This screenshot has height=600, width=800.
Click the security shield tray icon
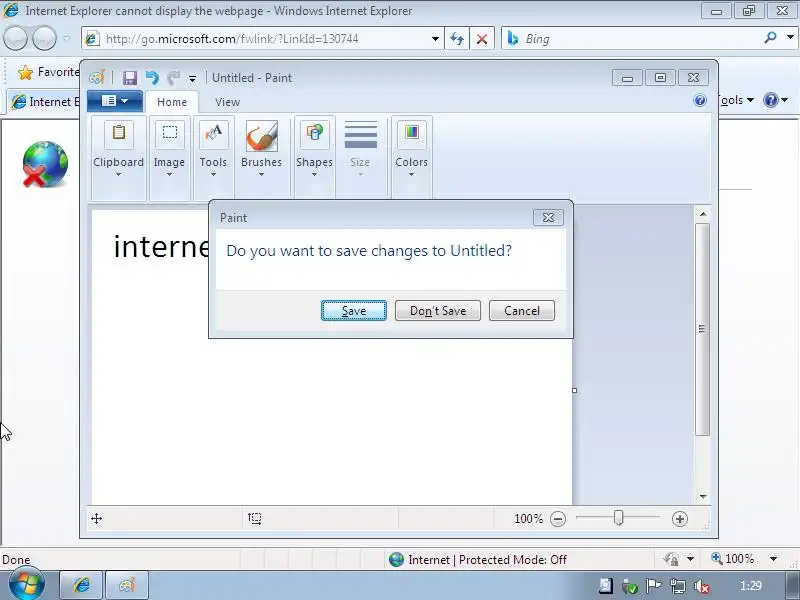click(630, 587)
